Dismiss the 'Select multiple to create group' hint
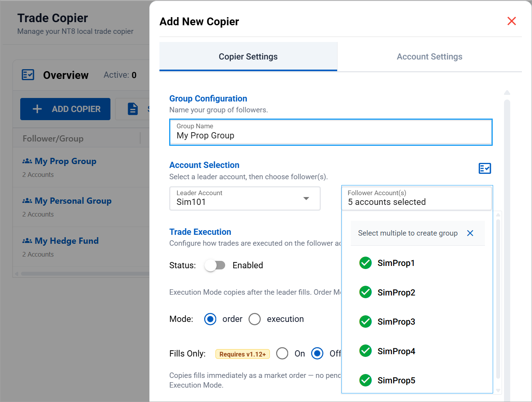 (470, 233)
